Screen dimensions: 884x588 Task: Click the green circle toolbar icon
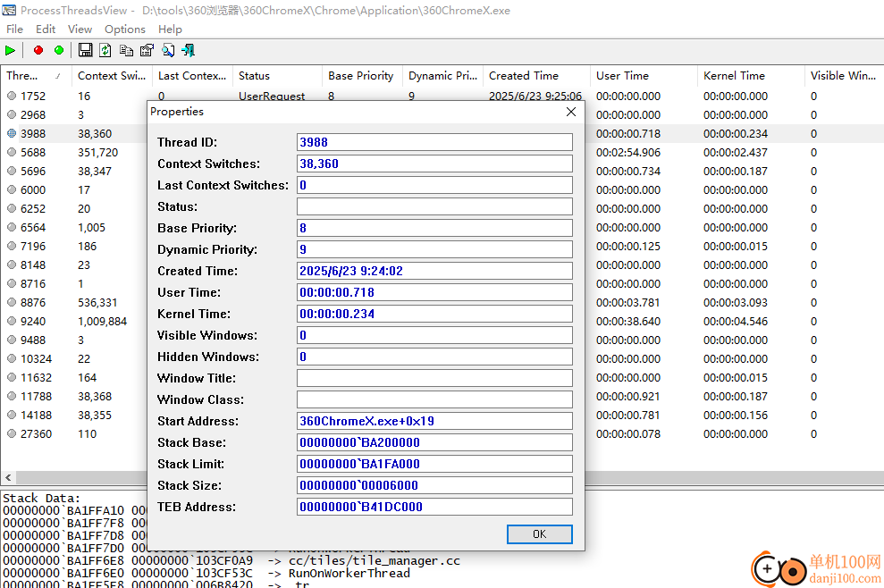(59, 50)
